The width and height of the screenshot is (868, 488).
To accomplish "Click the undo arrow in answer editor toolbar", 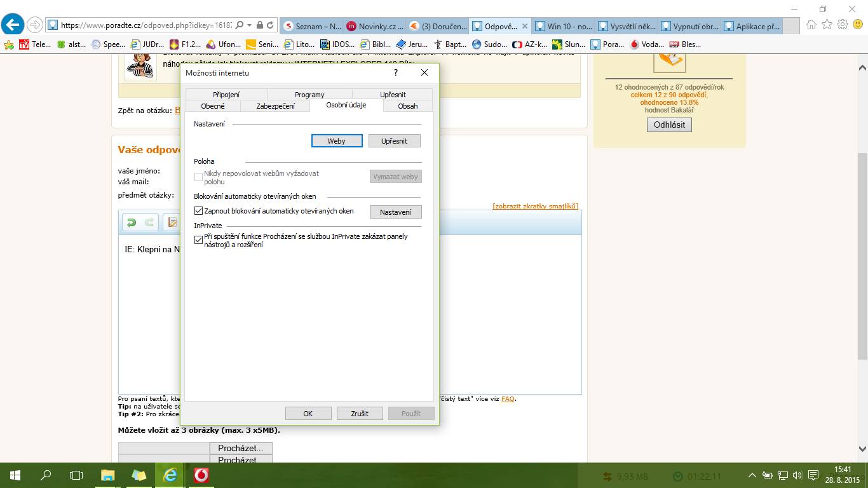I will coord(131,222).
